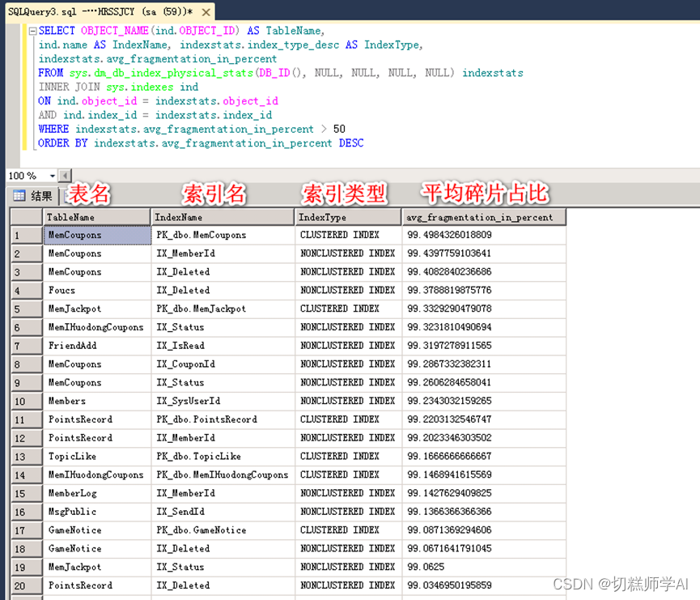Open the 100 % zoom dropdown
This screenshot has height=600, width=700.
pyautogui.click(x=53, y=176)
